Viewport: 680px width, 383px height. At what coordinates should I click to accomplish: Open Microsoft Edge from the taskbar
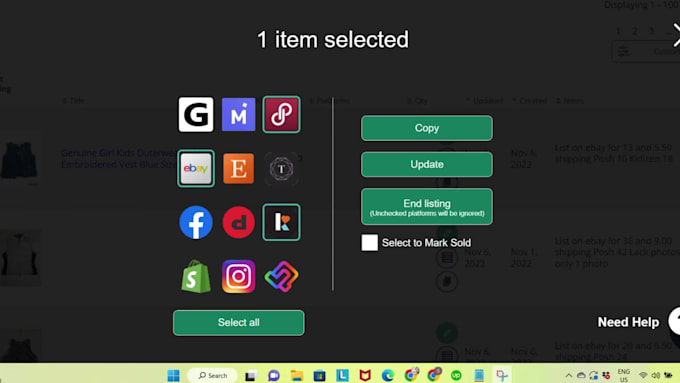(x=388, y=376)
